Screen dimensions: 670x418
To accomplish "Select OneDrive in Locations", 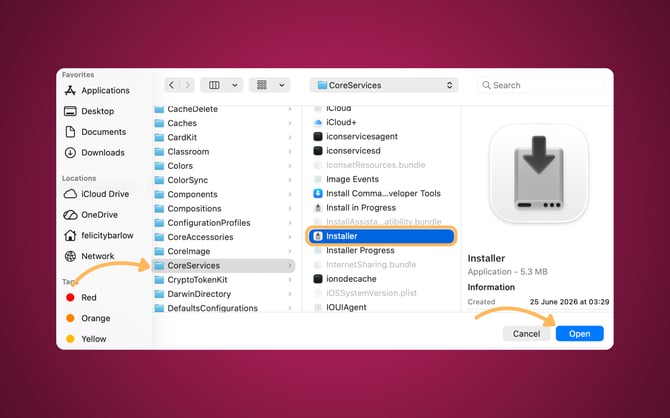I will coord(91,215).
